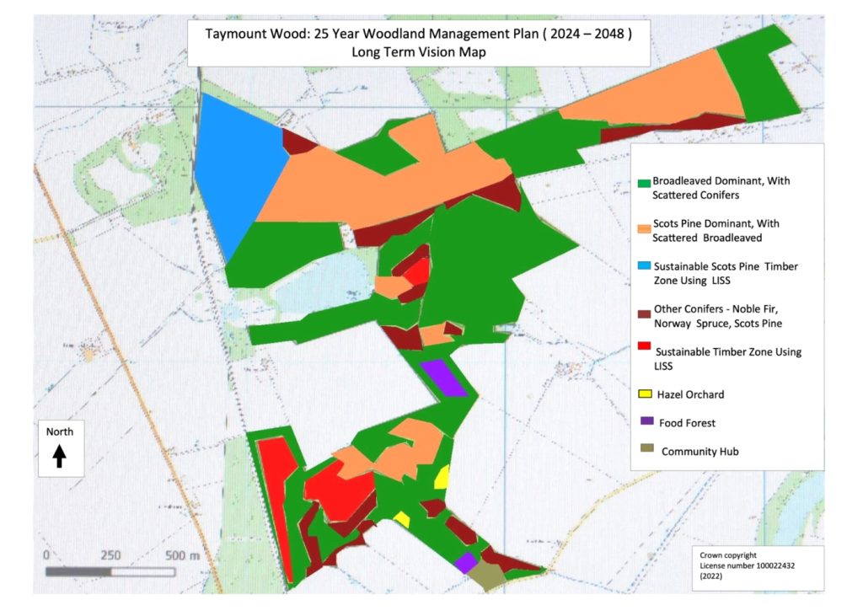Click the '500 m' scale bar label

182,554
